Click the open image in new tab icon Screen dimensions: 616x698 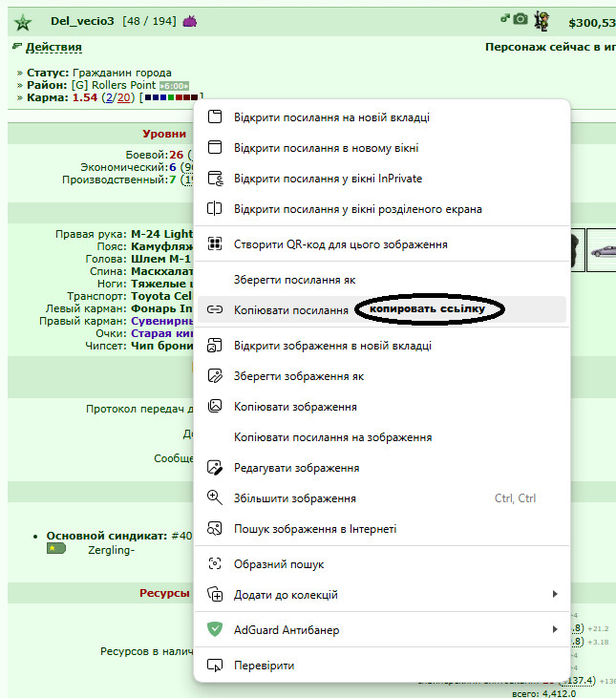pyautogui.click(x=215, y=345)
